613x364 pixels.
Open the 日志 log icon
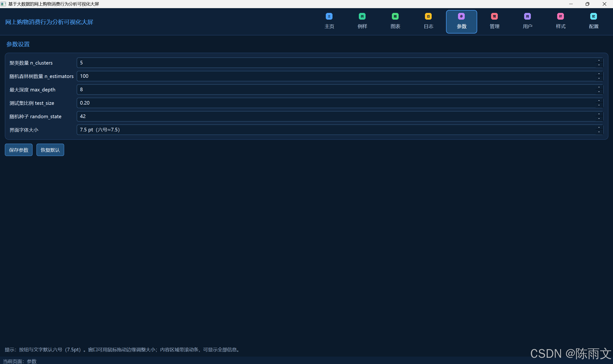(x=428, y=17)
